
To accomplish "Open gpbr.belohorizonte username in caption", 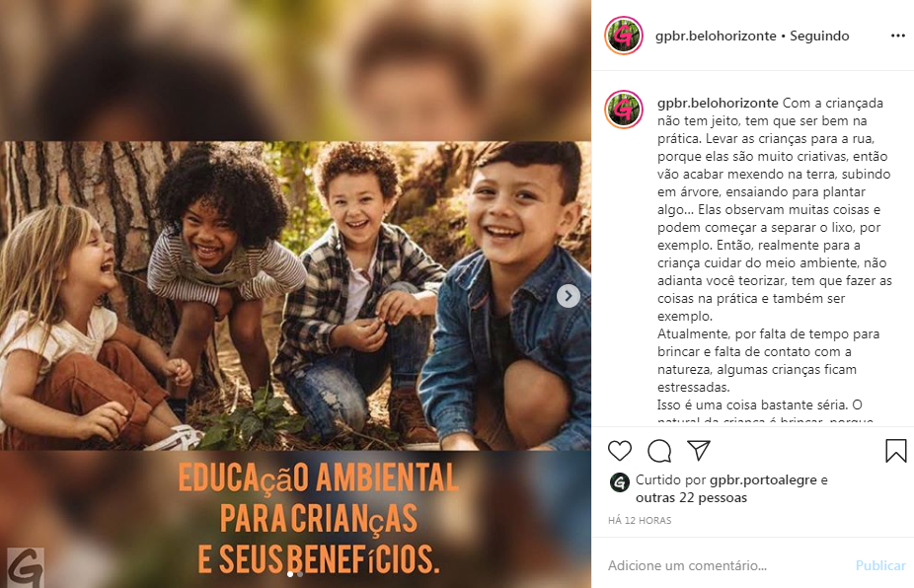I will point(718,104).
